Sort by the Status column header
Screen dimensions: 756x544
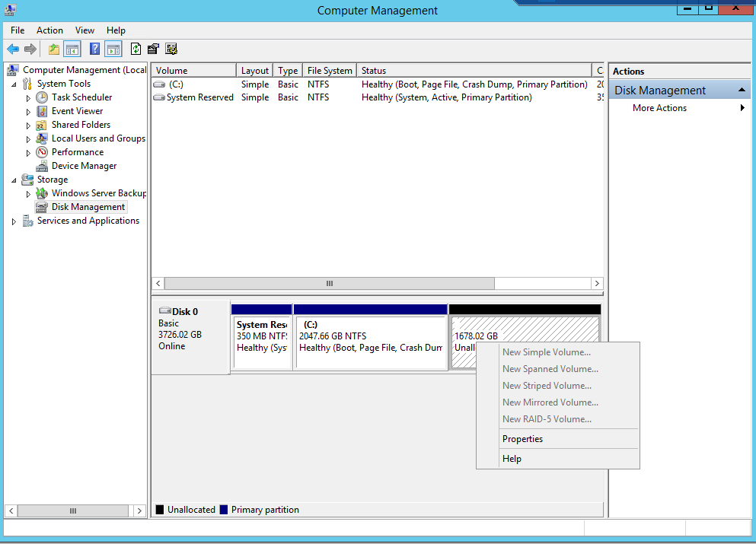[474, 70]
